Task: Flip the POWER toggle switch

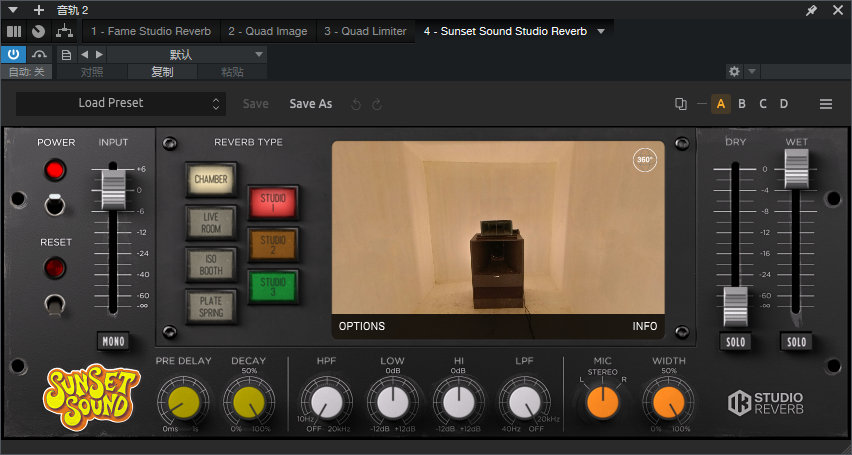Action: click(x=55, y=204)
